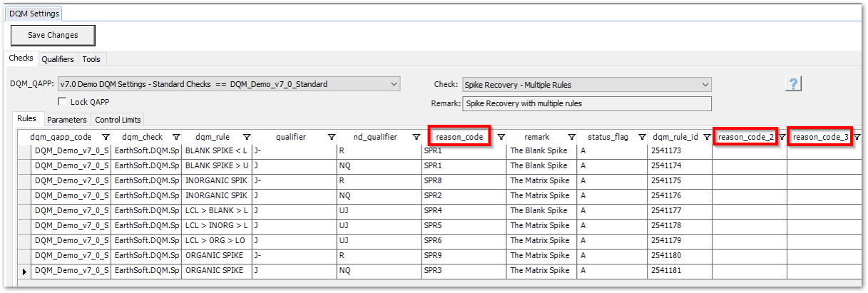The height and width of the screenshot is (293, 868).
Task: Switch to the Qualifiers tab
Action: click(x=57, y=59)
